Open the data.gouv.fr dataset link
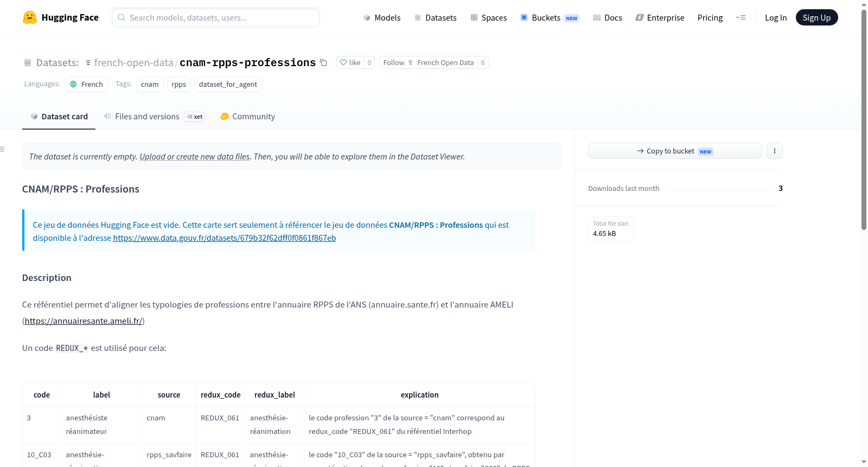Viewport: 868px width, 467px height. click(225, 238)
